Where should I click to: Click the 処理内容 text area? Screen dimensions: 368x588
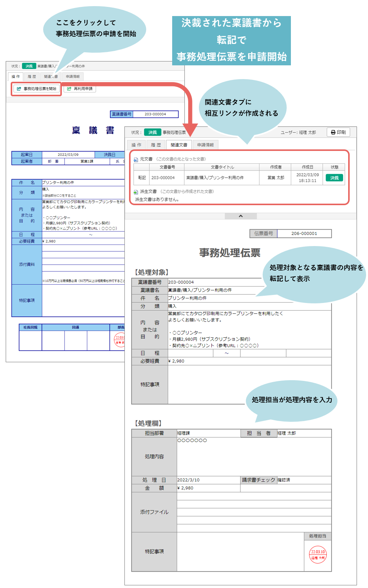pyautogui.click(x=254, y=457)
